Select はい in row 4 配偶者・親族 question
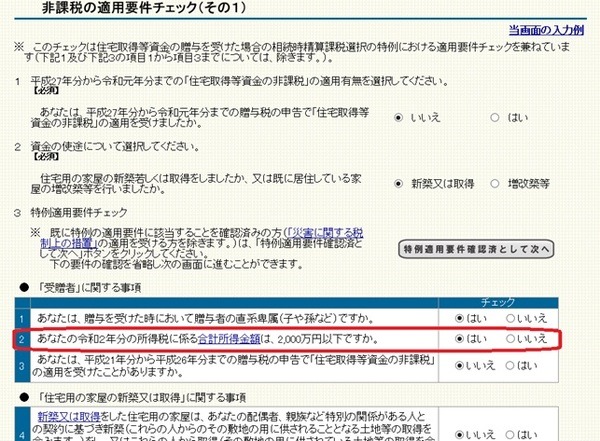The width and height of the screenshot is (600, 441). click(510, 435)
